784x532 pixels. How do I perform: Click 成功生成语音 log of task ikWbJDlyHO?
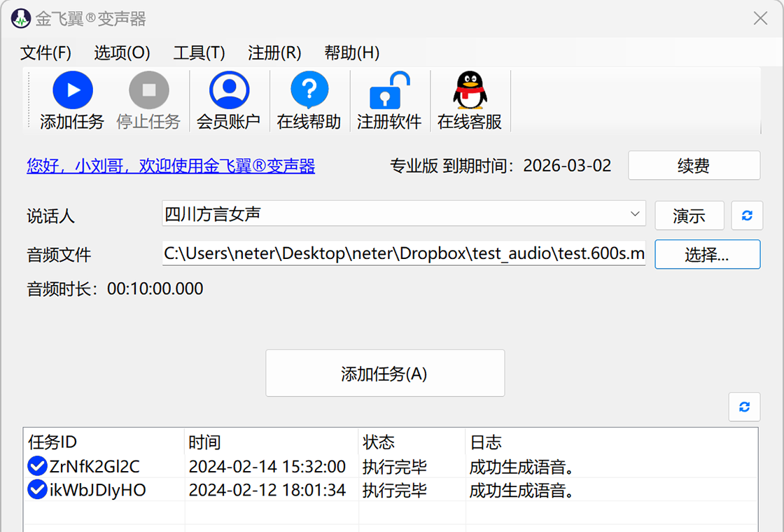521,490
